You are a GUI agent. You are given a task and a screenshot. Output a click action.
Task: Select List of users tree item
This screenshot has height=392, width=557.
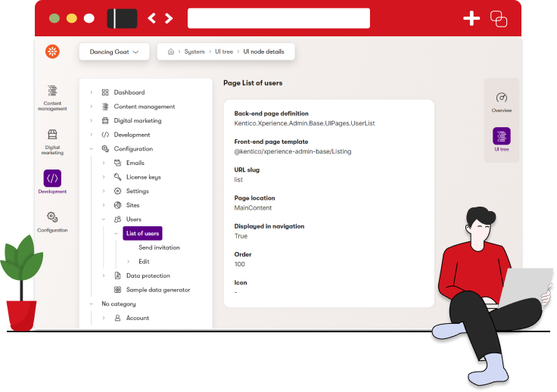(x=142, y=234)
